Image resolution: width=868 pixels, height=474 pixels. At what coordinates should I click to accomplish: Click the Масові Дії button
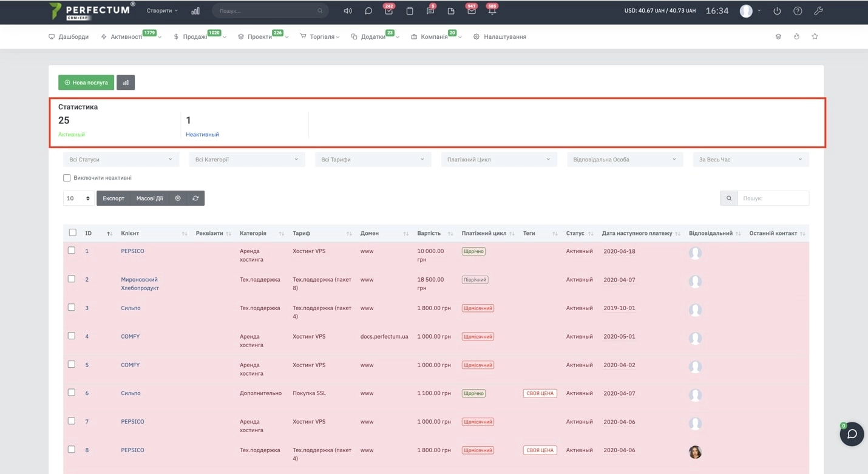pyautogui.click(x=150, y=198)
